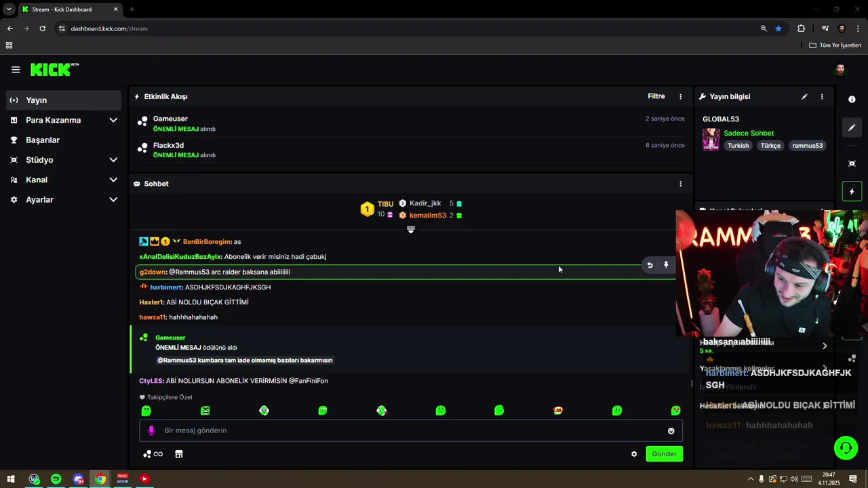Click the Türkçe tag chip
The height and width of the screenshot is (488, 868).
(x=770, y=146)
